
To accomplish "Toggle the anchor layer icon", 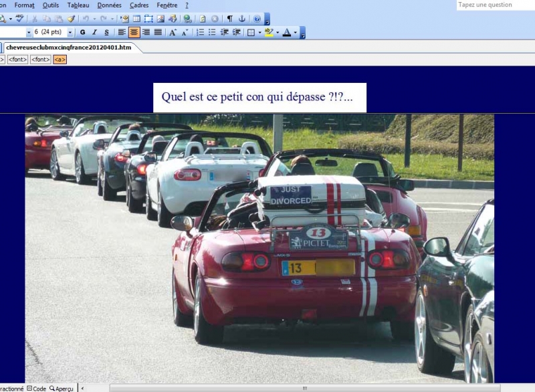I will tap(242, 19).
